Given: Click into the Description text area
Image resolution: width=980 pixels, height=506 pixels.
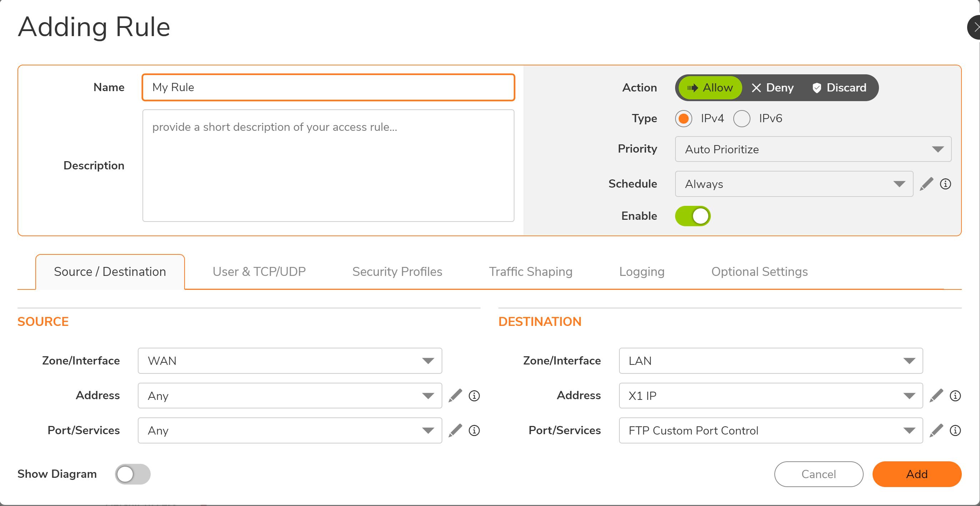Looking at the screenshot, I should [x=328, y=165].
